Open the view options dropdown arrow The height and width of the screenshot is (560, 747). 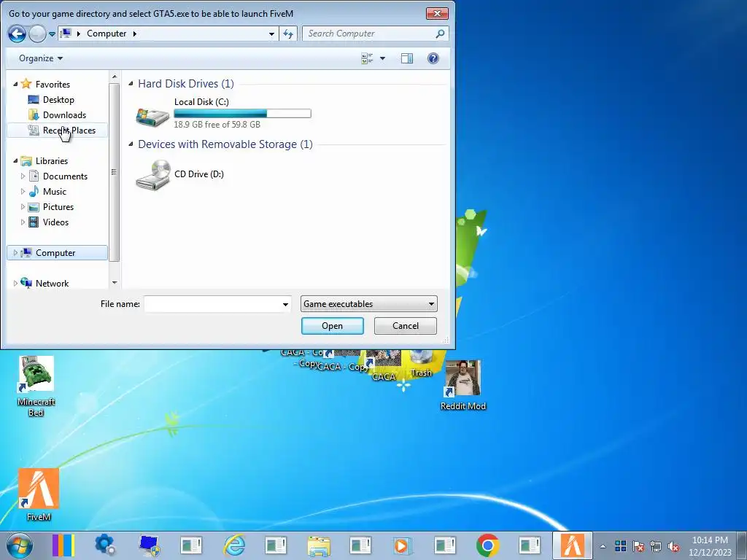382,58
